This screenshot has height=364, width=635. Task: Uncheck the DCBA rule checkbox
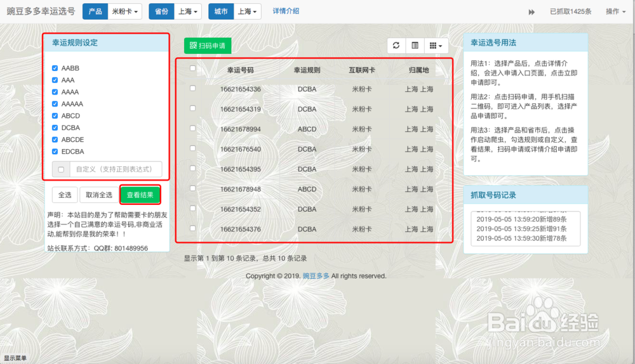pos(55,128)
